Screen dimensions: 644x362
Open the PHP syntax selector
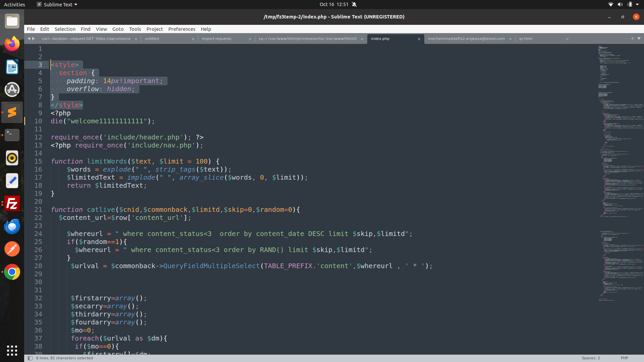624,358
